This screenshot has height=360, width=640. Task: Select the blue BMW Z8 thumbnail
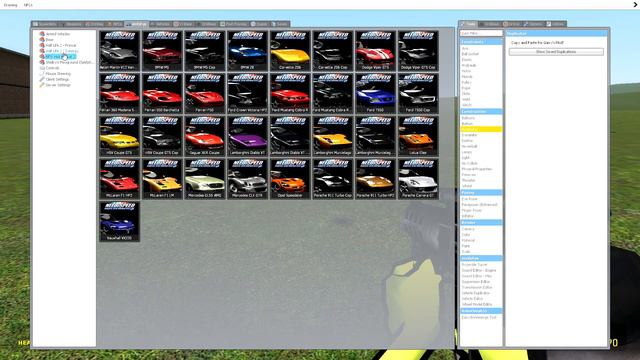click(247, 50)
